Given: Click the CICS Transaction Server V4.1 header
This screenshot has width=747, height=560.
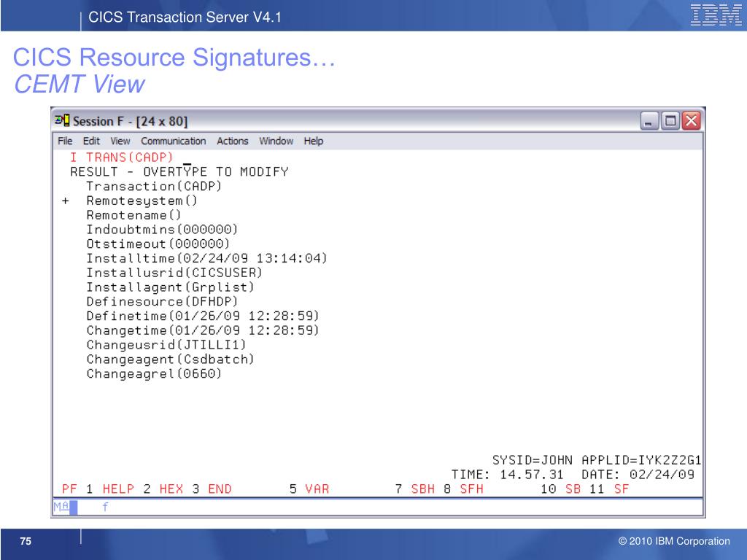Looking at the screenshot, I should 185,17.
